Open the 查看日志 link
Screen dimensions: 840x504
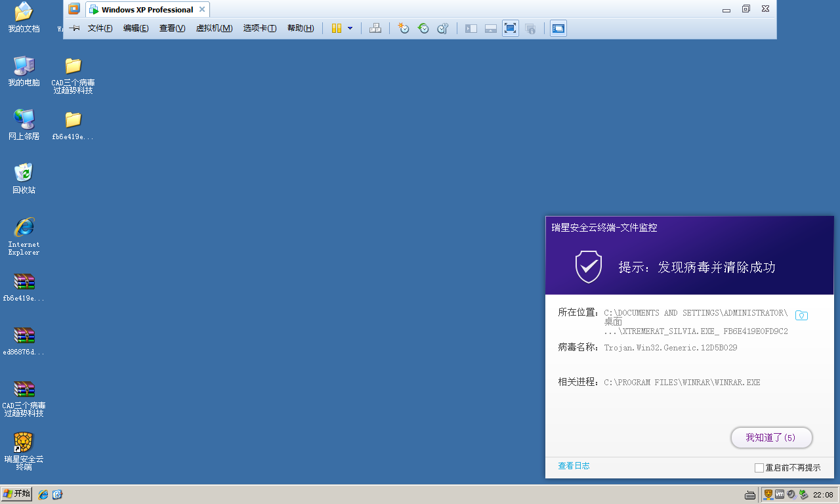(574, 466)
